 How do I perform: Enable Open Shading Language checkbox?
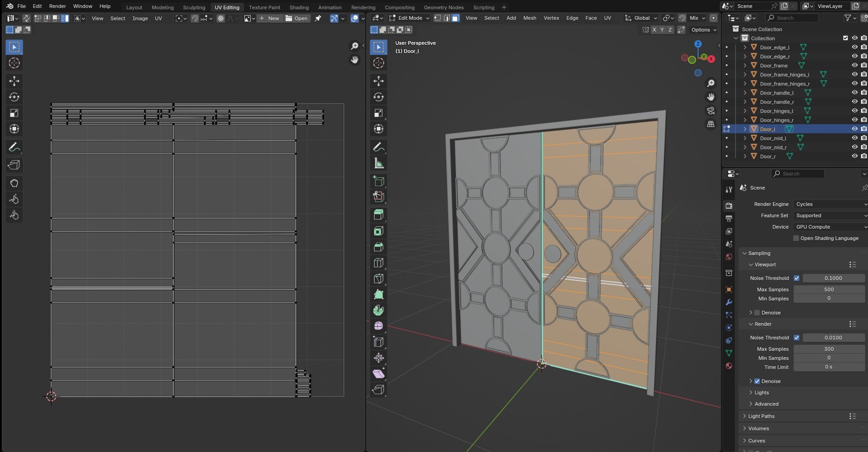pos(796,238)
